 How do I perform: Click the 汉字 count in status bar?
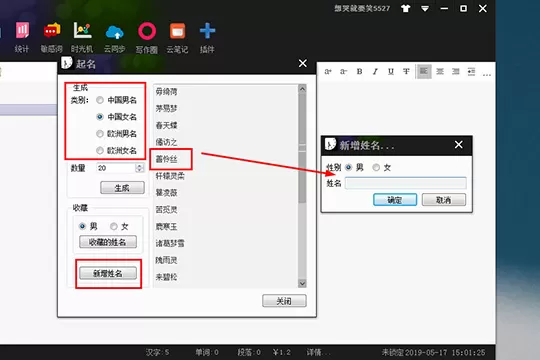[x=157, y=352]
